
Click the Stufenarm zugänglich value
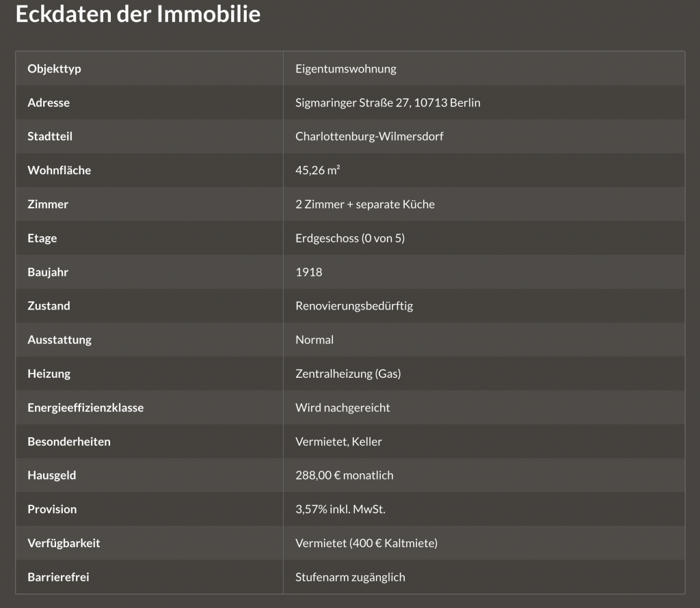click(350, 577)
